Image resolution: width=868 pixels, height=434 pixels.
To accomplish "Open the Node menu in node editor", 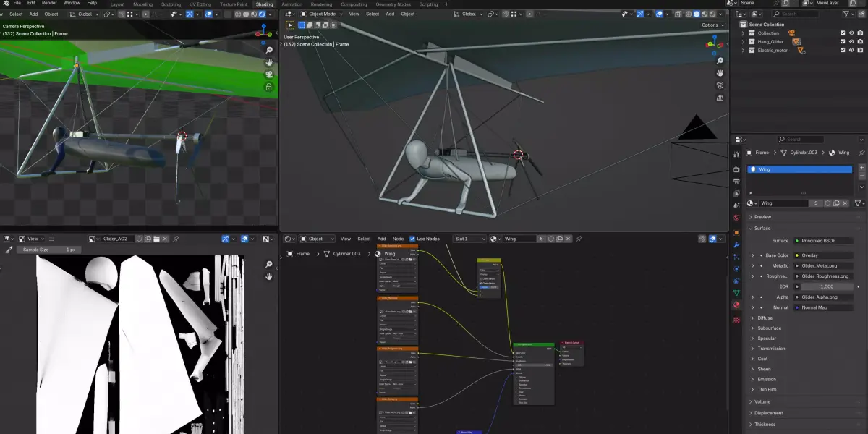I will coord(398,239).
